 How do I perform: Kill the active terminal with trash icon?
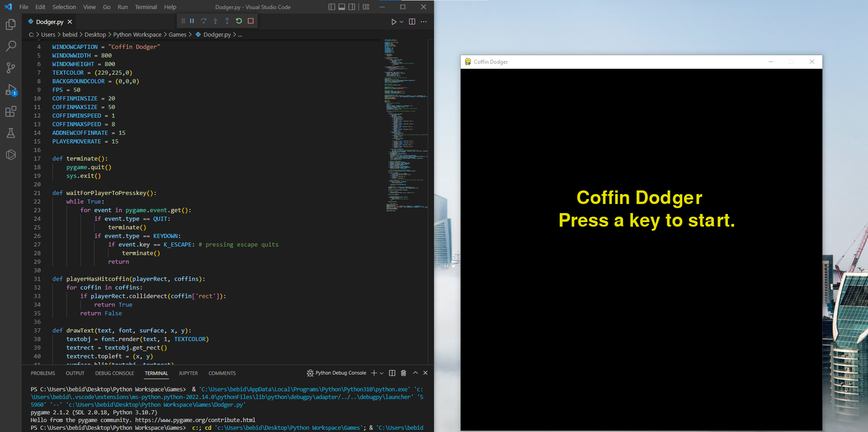coord(403,373)
